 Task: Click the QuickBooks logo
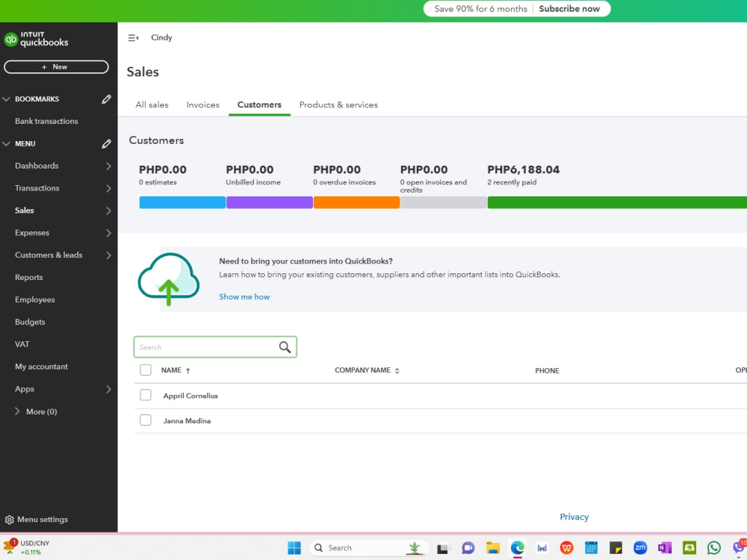coord(36,39)
